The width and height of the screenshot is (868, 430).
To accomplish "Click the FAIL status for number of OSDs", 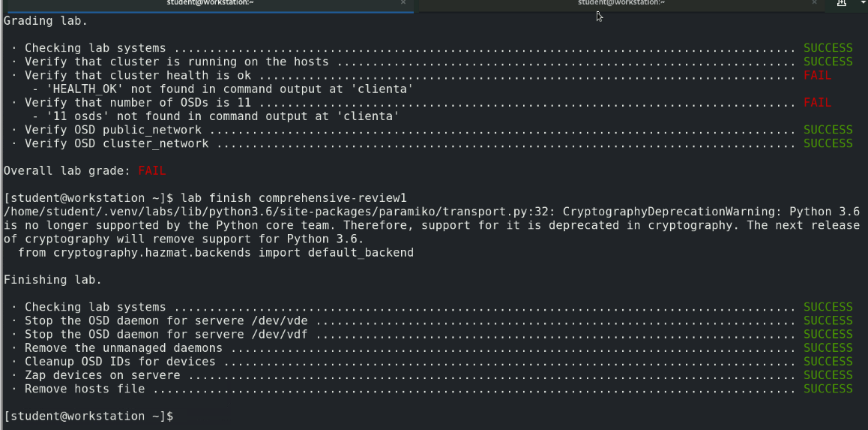I will 817,102.
